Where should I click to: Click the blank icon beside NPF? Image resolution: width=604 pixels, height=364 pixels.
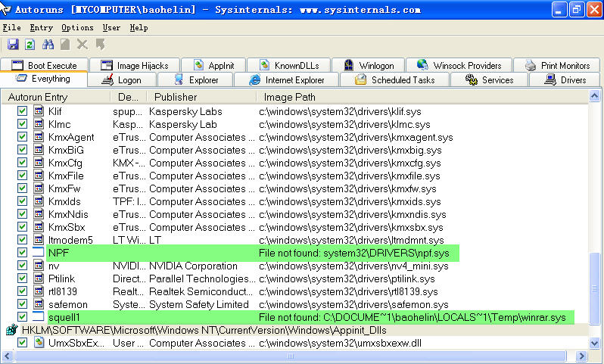click(x=39, y=253)
